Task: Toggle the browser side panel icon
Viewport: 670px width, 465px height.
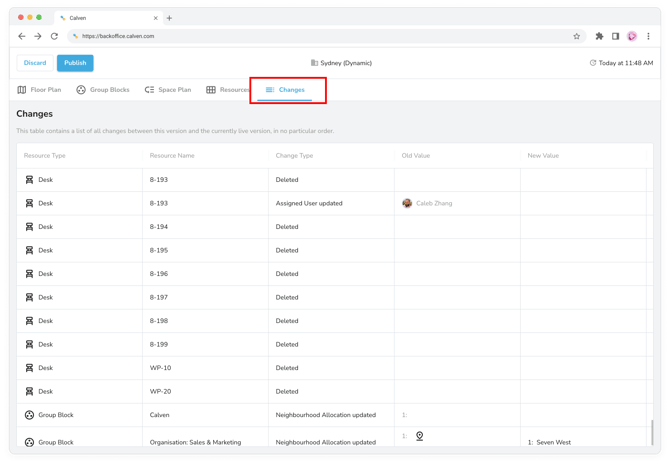Action: (x=615, y=36)
